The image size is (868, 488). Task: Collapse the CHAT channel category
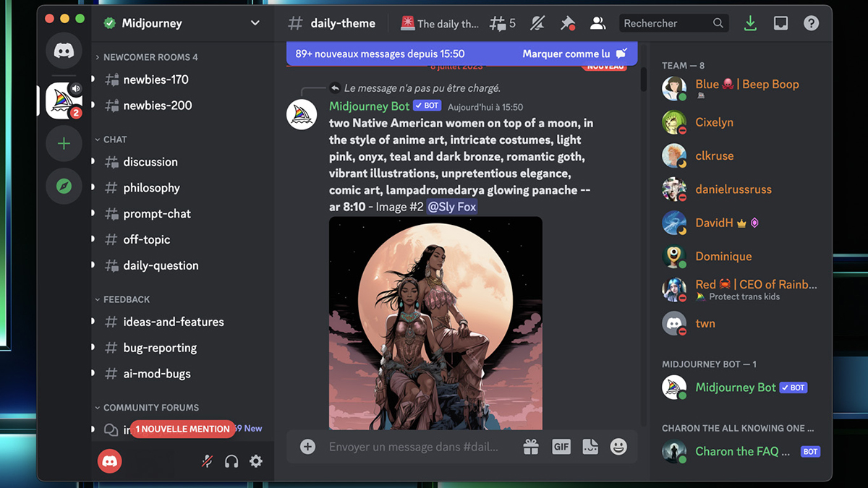114,140
